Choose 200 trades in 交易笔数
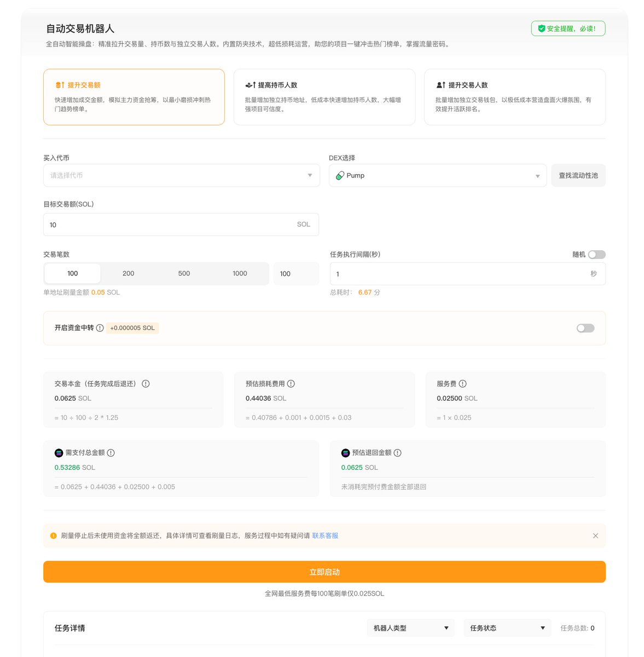 point(129,273)
